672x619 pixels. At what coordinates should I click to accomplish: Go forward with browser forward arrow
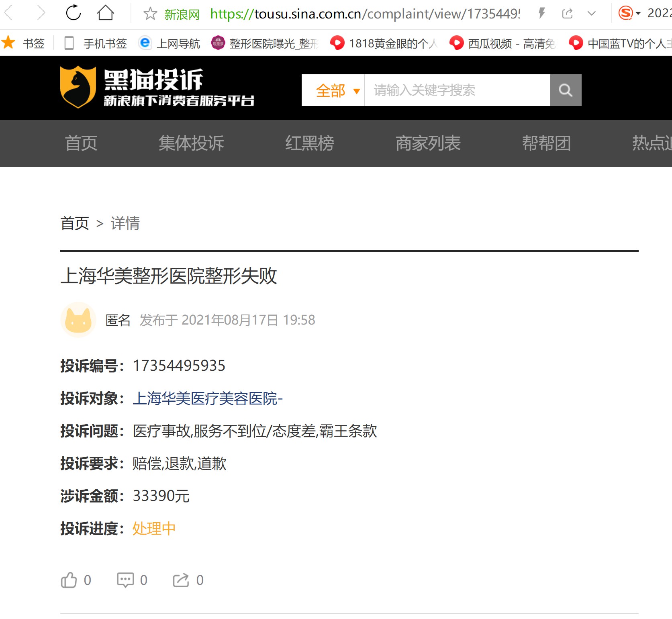(x=41, y=13)
